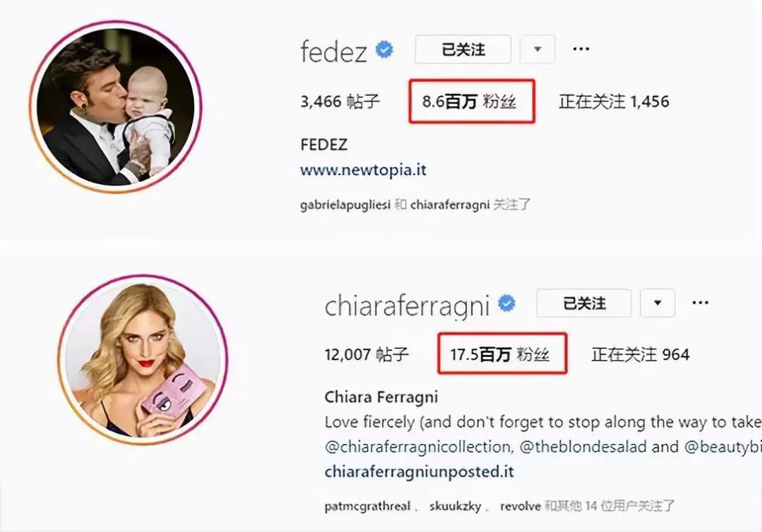The height and width of the screenshot is (532, 762).
Task: Toggle the 已关注 button for chiaraferragni
Action: point(584,303)
